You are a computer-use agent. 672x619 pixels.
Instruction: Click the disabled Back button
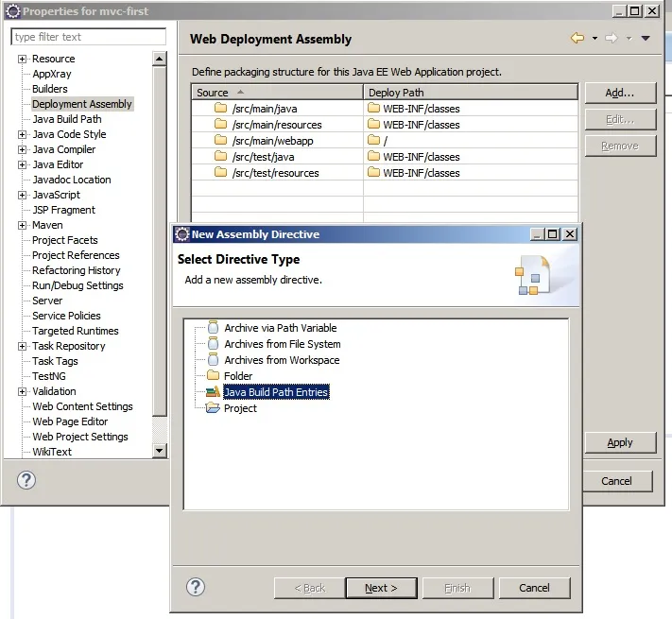tap(309, 588)
